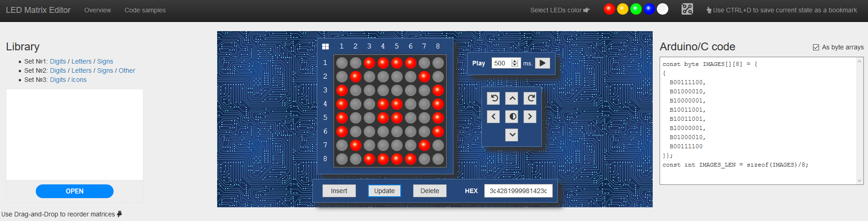Toggle row 8 header of matrix
The image size is (868, 221).
pyautogui.click(x=325, y=159)
